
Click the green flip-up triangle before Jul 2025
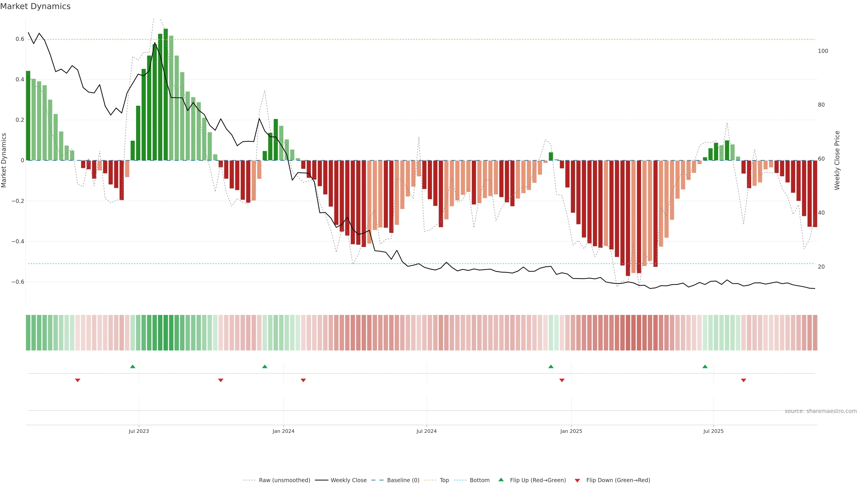tap(705, 366)
